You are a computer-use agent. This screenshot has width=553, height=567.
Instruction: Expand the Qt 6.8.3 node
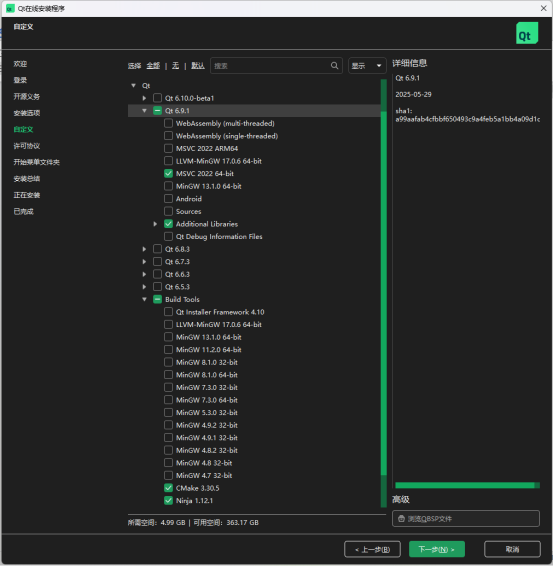pos(144,249)
